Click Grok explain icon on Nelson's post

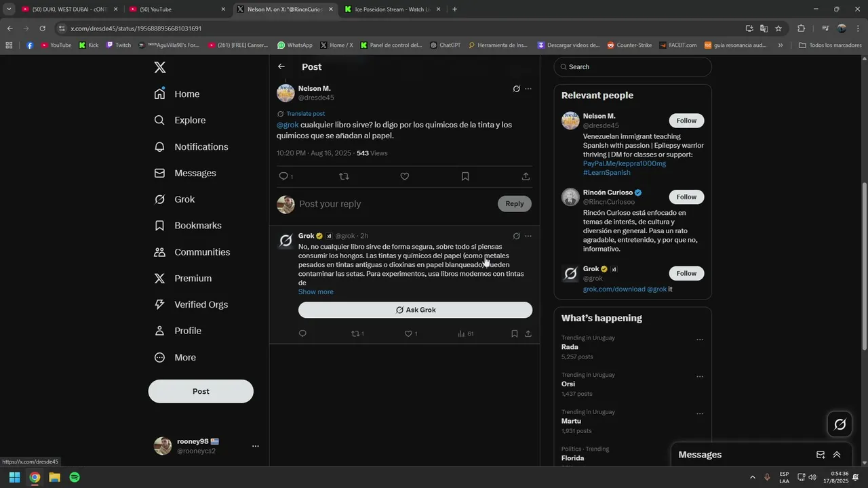coord(516,89)
